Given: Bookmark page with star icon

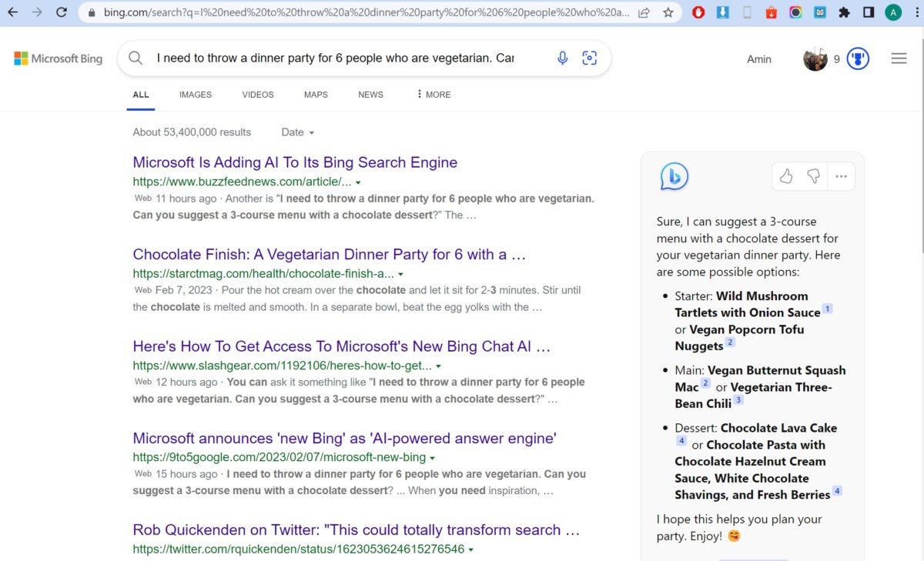Looking at the screenshot, I should click(668, 12).
